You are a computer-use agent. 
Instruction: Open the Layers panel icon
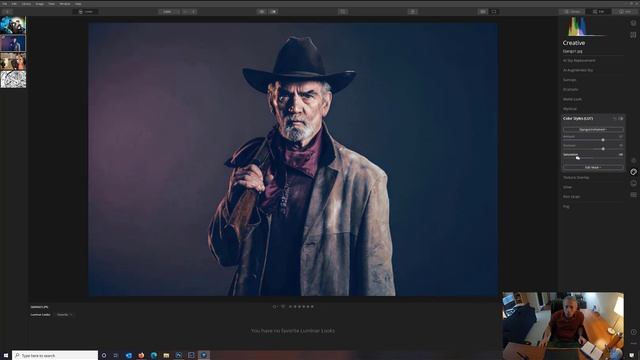pyautogui.click(x=633, y=23)
